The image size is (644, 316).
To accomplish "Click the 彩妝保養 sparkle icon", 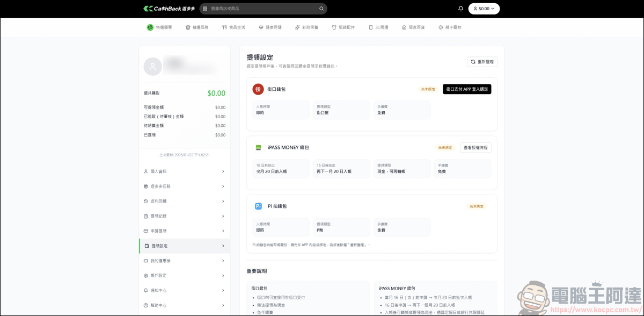I will [x=297, y=27].
